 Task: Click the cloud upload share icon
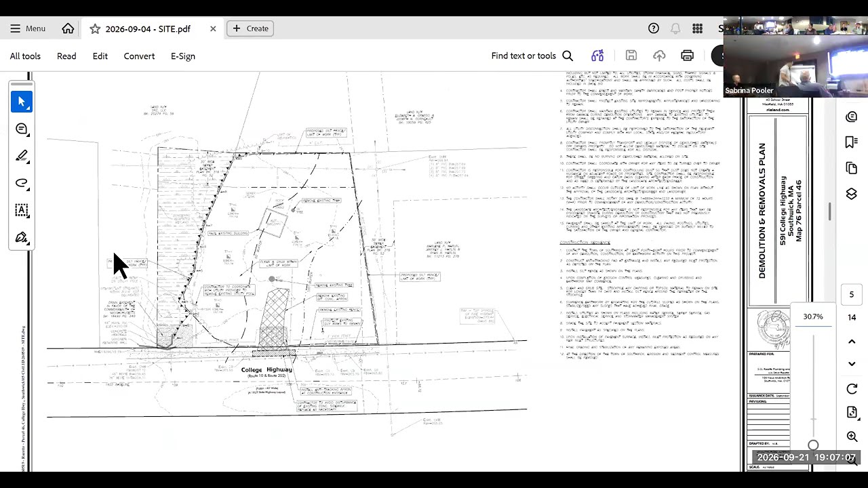(659, 56)
